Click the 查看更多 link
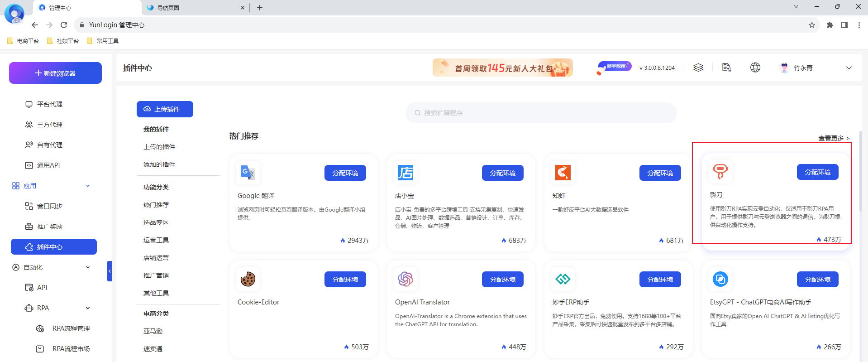Viewport: 868px width, 362px height. point(834,138)
